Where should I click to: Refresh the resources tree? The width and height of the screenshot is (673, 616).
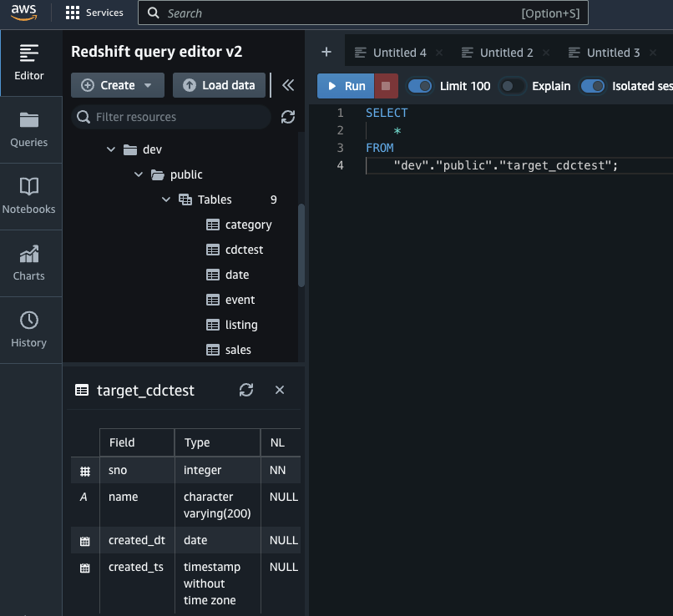point(288,117)
